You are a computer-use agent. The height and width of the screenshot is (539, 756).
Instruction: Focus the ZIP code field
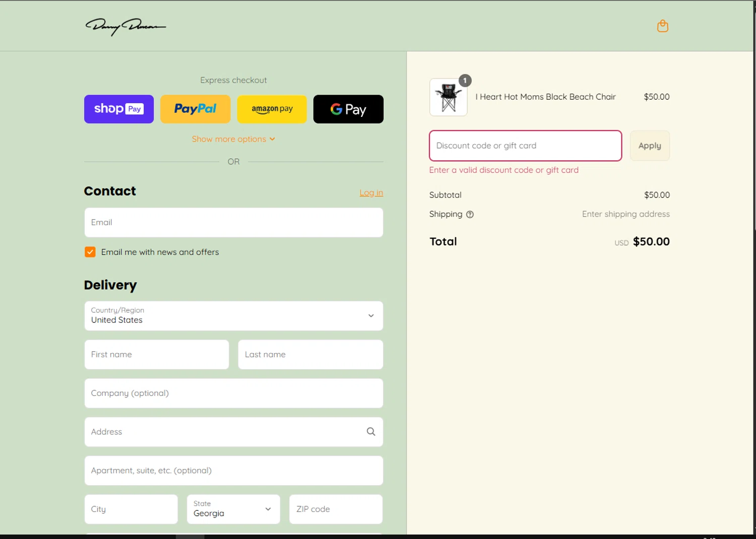pos(336,509)
